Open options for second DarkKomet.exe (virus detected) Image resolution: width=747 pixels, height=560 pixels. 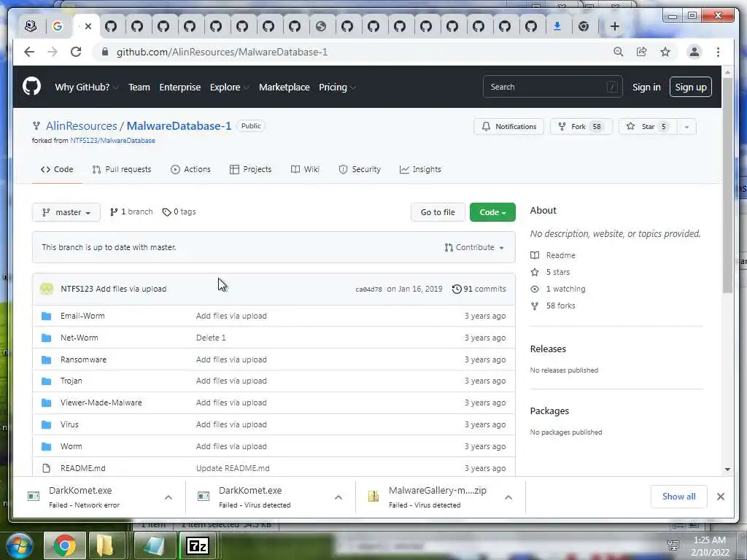coord(338,497)
